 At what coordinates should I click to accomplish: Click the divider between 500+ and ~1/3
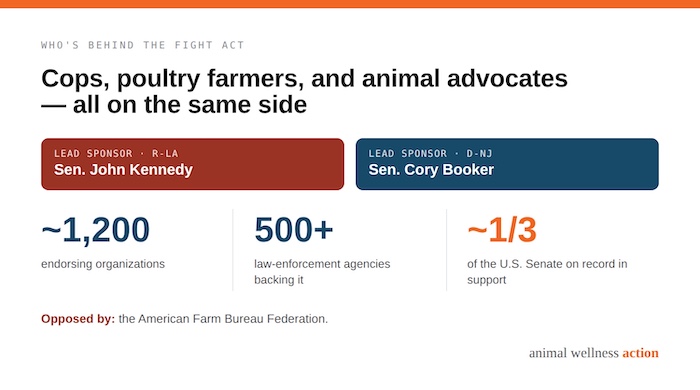coord(446,250)
